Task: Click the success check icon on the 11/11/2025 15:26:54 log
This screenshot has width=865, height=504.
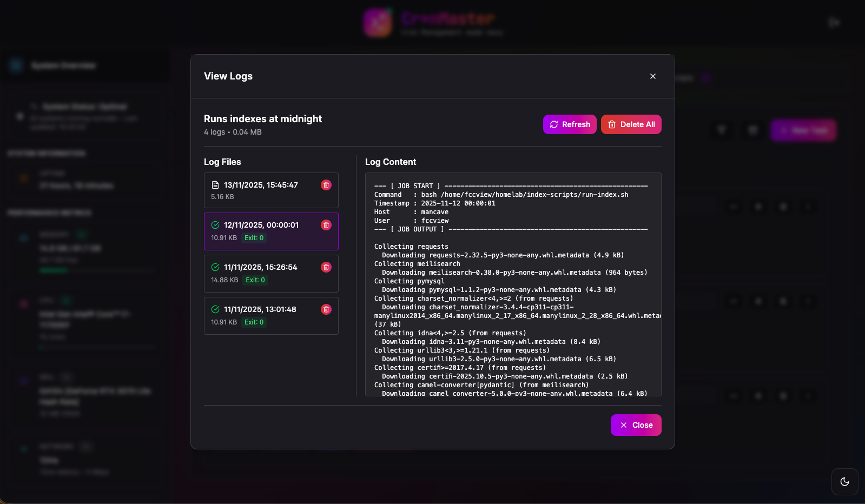Action: [215, 267]
